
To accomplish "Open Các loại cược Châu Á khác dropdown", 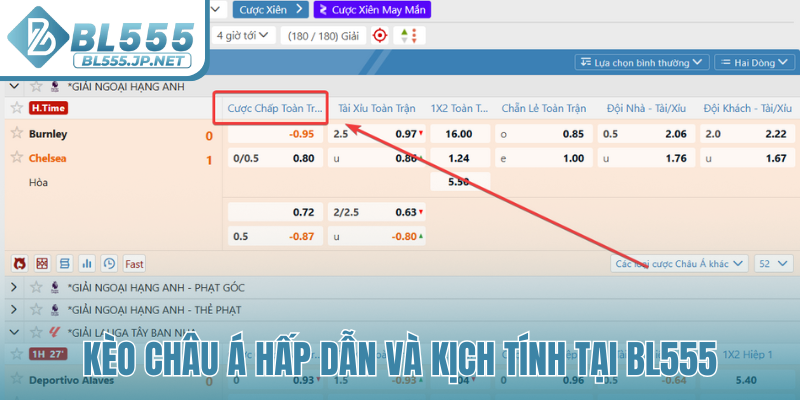I will 679,263.
